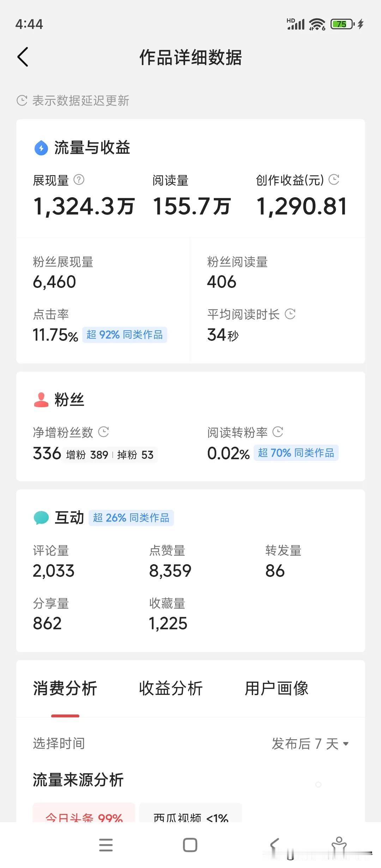This screenshot has height=868, width=381.
Task: Switch to the 收益分析 tab
Action: pos(171,688)
